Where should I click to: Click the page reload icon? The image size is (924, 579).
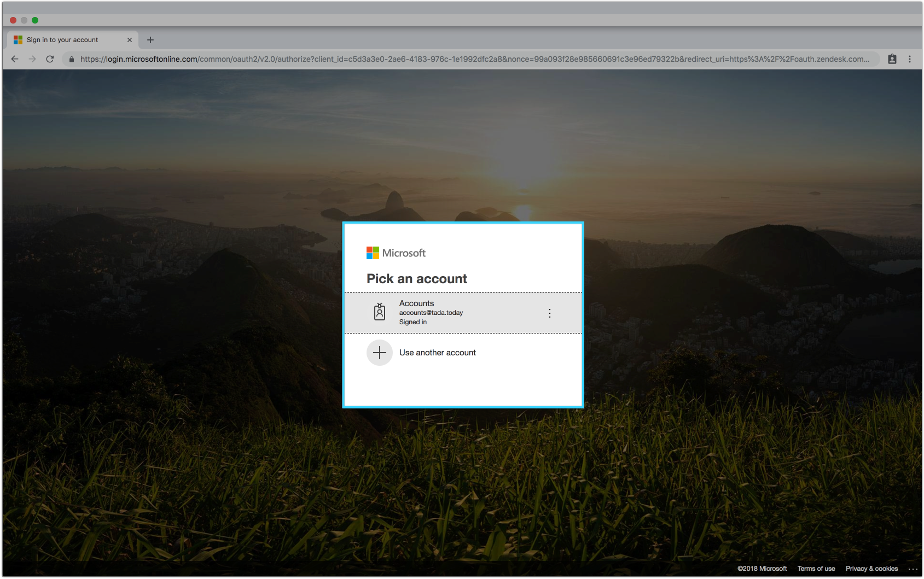50,59
